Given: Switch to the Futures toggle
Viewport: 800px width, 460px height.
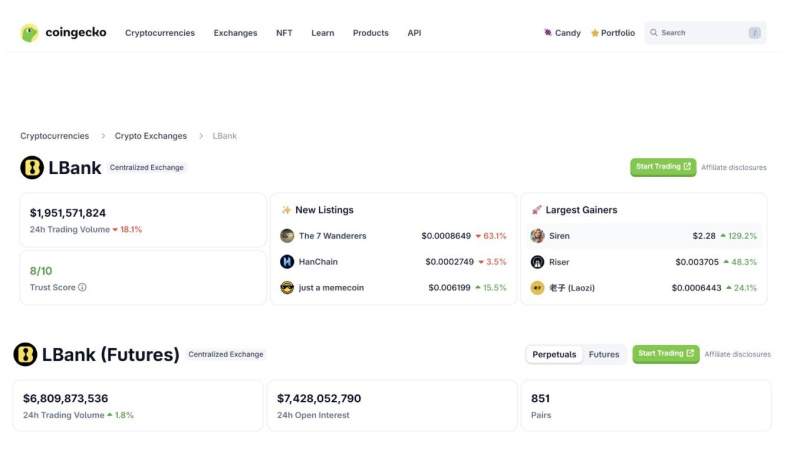Looking at the screenshot, I should pos(604,354).
